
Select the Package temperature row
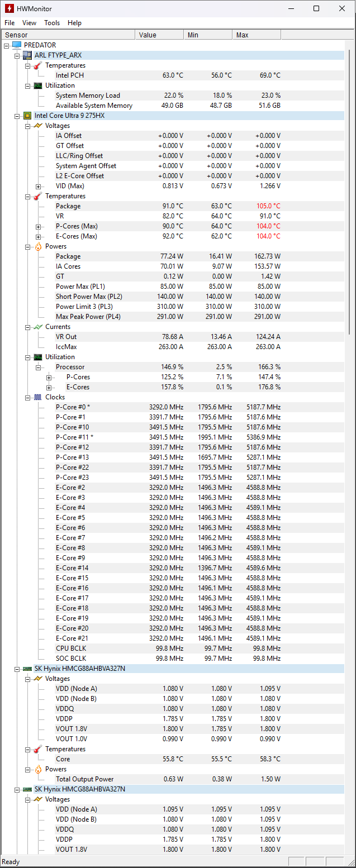tap(68, 206)
